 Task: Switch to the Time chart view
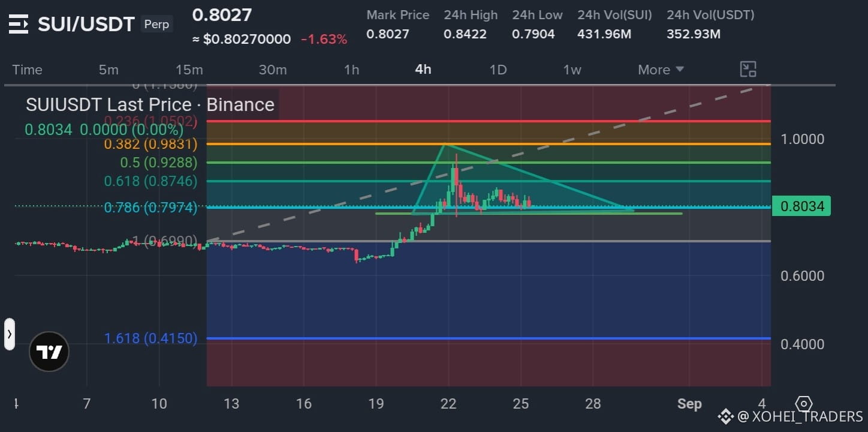coord(28,70)
